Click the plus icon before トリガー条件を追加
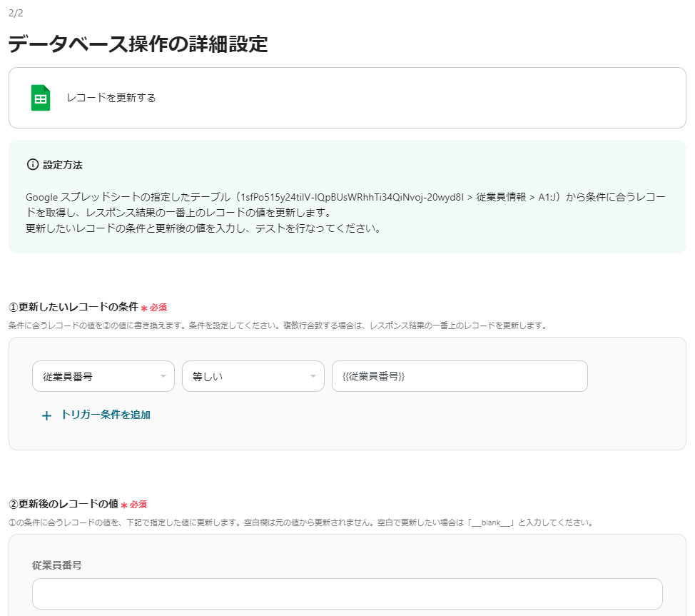This screenshot has width=695, height=616. tap(46, 415)
